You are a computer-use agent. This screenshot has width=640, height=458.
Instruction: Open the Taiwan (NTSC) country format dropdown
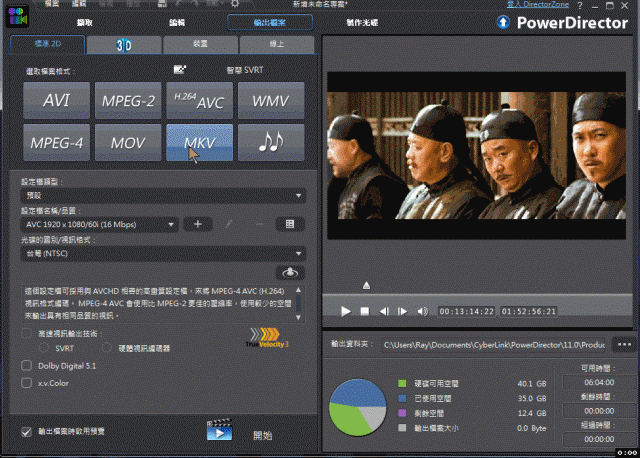click(x=163, y=253)
